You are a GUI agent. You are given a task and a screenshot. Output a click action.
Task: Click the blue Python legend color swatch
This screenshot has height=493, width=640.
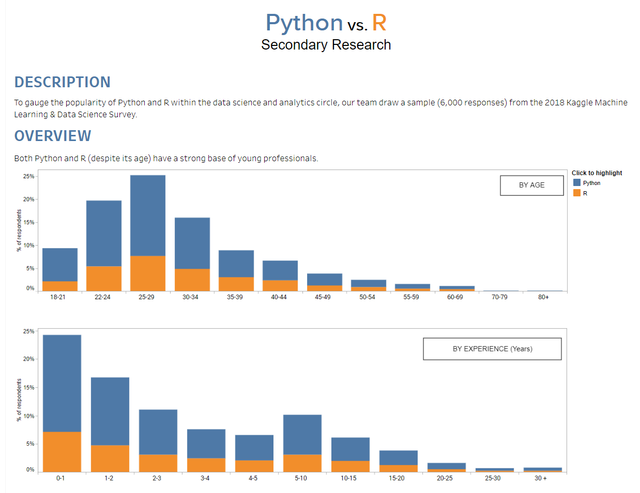576,184
